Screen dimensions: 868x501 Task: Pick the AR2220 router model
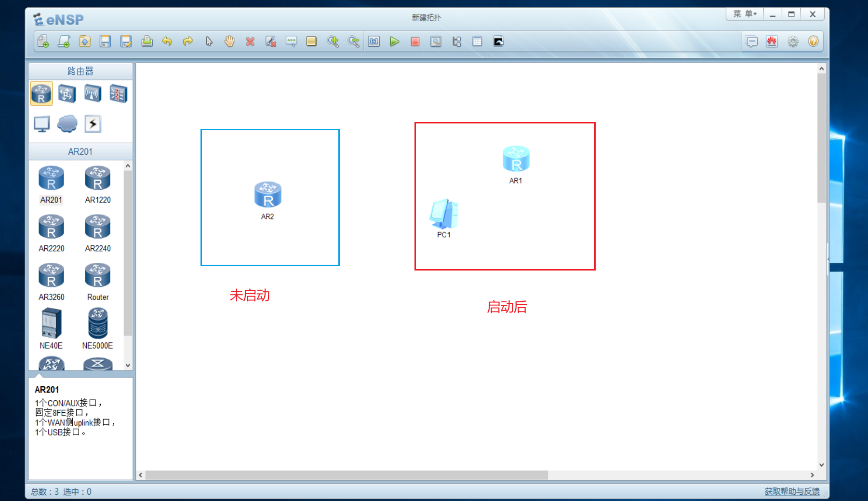click(51, 234)
